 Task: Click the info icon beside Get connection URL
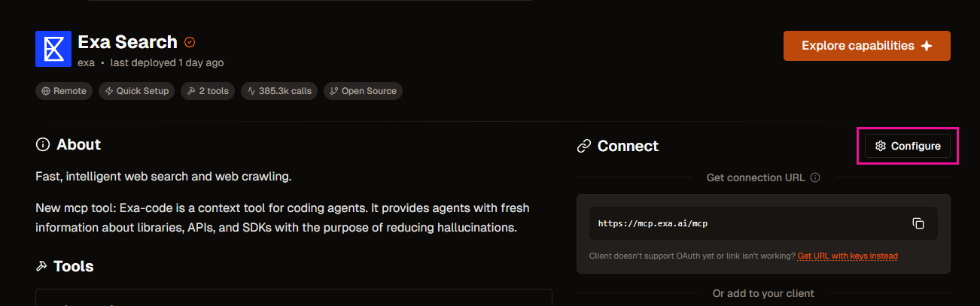coord(815,178)
